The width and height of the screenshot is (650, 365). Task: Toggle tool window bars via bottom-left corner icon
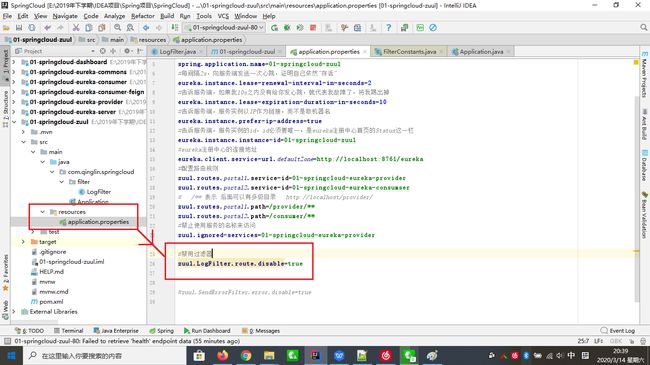pyautogui.click(x=7, y=341)
